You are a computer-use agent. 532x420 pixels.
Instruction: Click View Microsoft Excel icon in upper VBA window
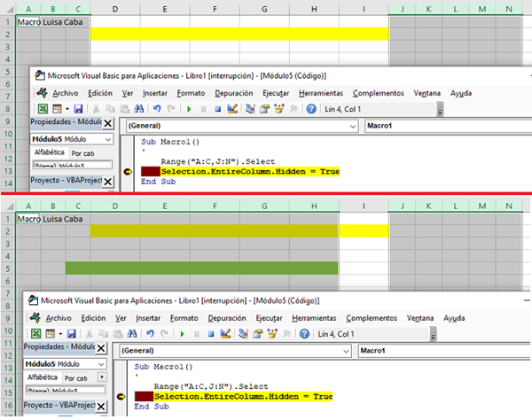43,109
